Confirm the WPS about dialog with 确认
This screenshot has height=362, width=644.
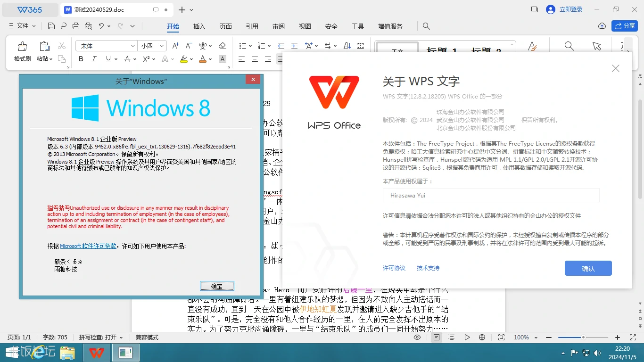[588, 268]
